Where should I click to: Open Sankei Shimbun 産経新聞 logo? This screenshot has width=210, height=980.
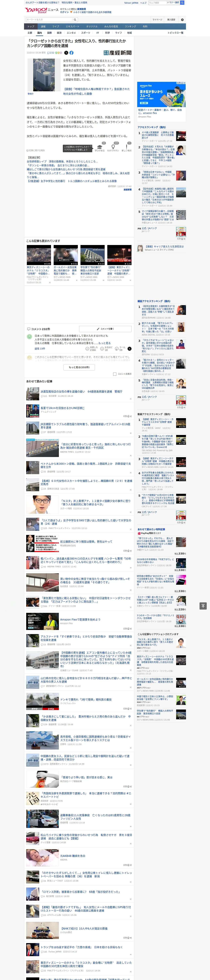click(x=117, y=53)
